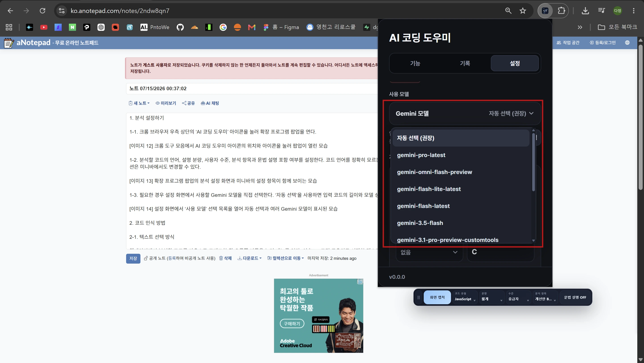Open the language globe icon in header

pyautogui.click(x=627, y=43)
